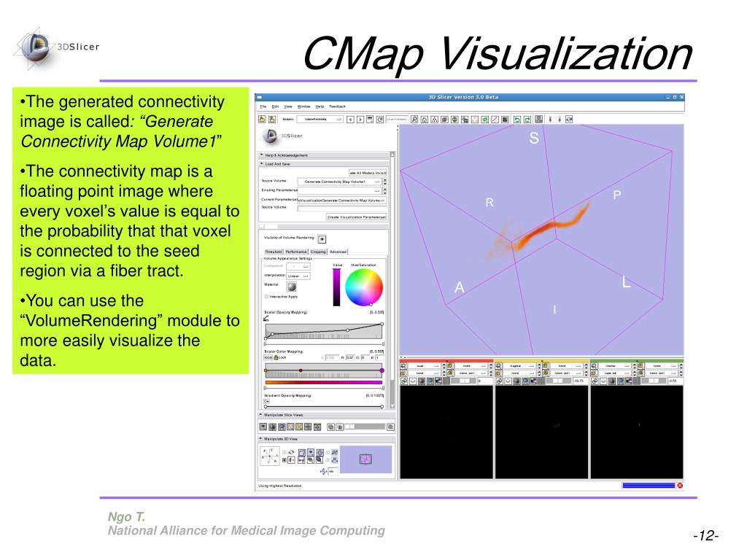Click the home module icon in toolbar

[x=425, y=120]
